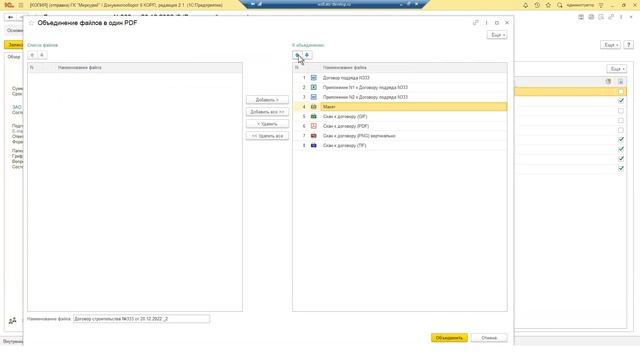Screen dimensions: 640x360
Task: Click 'Добавить все >>' button
Action: pos(267,112)
